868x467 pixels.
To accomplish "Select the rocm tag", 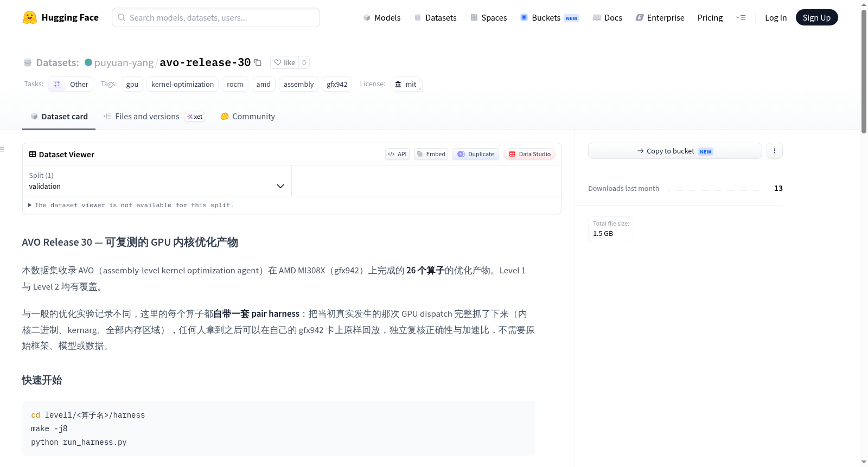I will (x=235, y=84).
